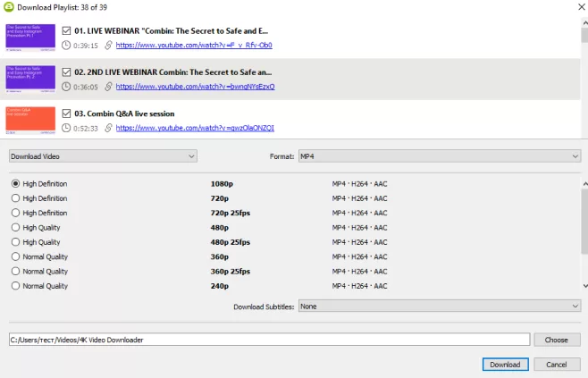Click the clock icon next to 0:39:15
This screenshot has height=378, width=588.
pyautogui.click(x=66, y=46)
